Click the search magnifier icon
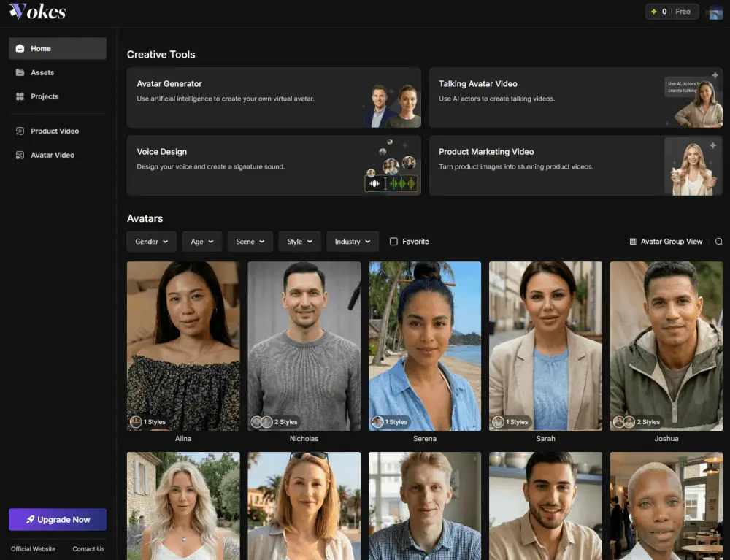Image resolution: width=730 pixels, height=560 pixels. pos(718,241)
